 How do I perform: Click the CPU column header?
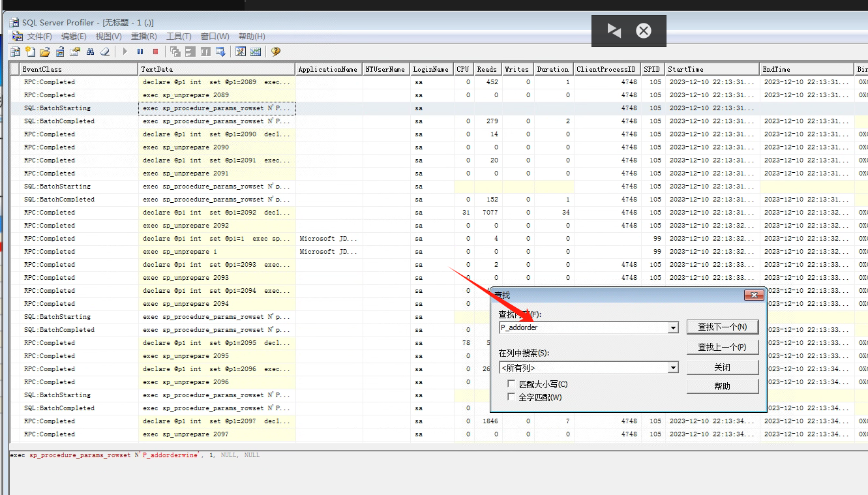[x=464, y=69]
